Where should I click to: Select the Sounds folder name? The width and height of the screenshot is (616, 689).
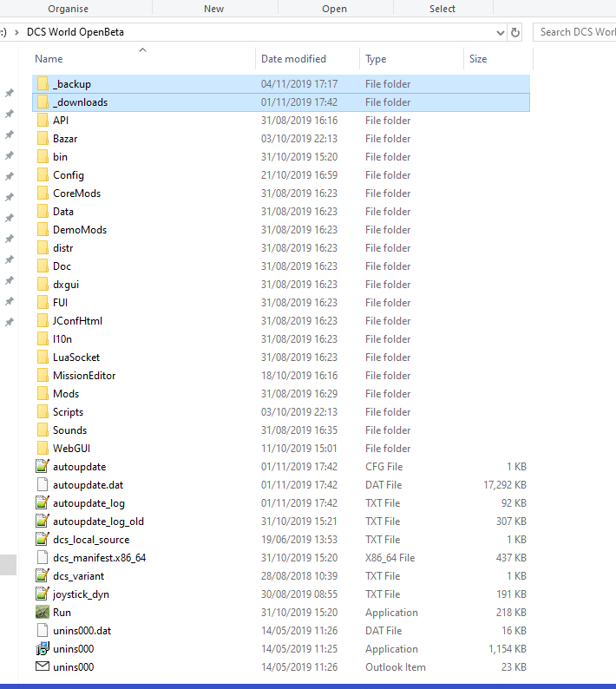coord(70,430)
